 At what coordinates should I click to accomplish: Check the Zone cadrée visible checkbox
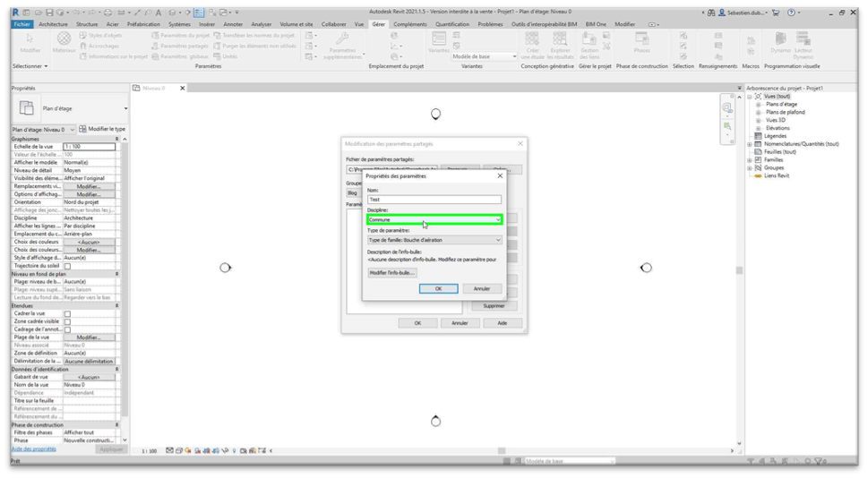(x=67, y=321)
